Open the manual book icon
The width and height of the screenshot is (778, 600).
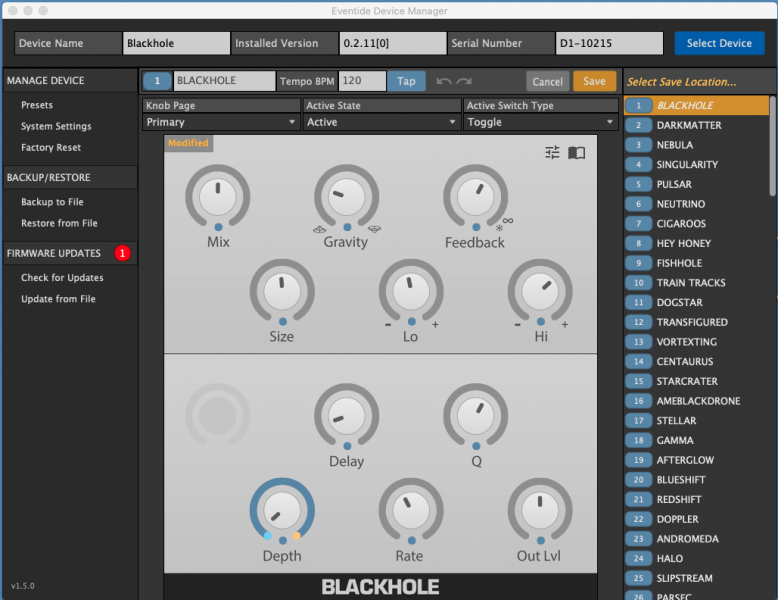pyautogui.click(x=577, y=152)
